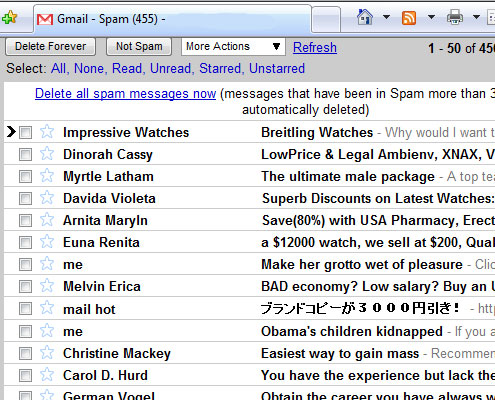
Task: Expand the RSS feeds dropdown arrow
Action: coord(431,17)
